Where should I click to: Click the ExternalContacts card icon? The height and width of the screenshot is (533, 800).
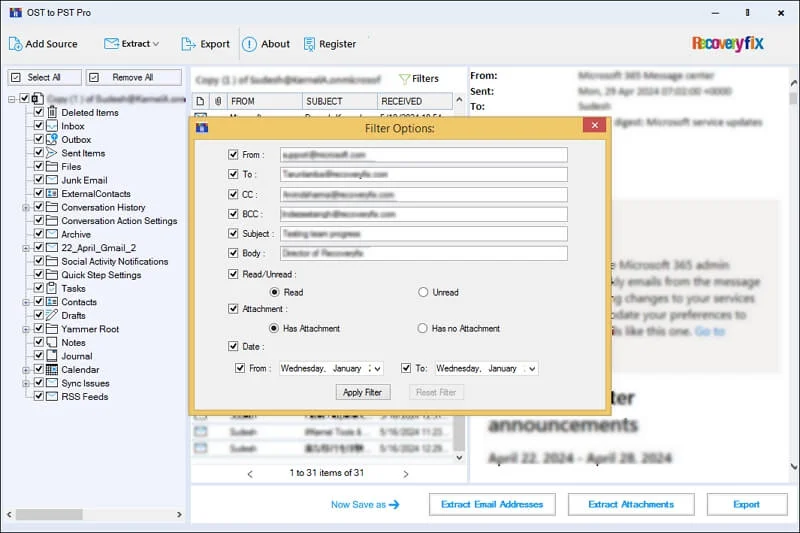52,194
